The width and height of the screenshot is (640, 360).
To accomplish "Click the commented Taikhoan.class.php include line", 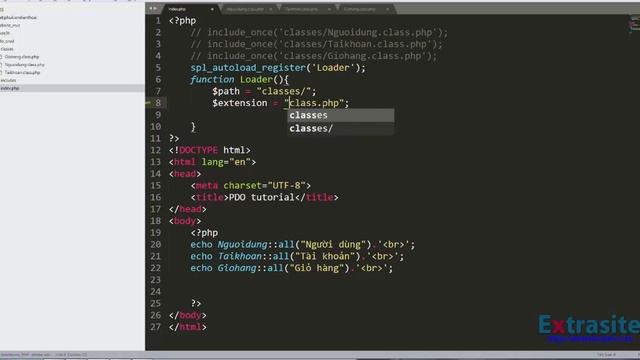I will pos(316,44).
